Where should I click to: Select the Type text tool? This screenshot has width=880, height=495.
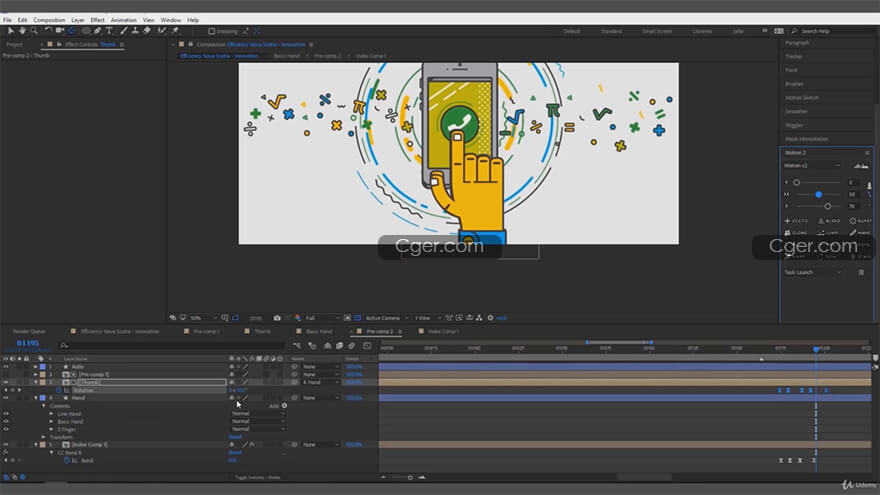tap(109, 31)
